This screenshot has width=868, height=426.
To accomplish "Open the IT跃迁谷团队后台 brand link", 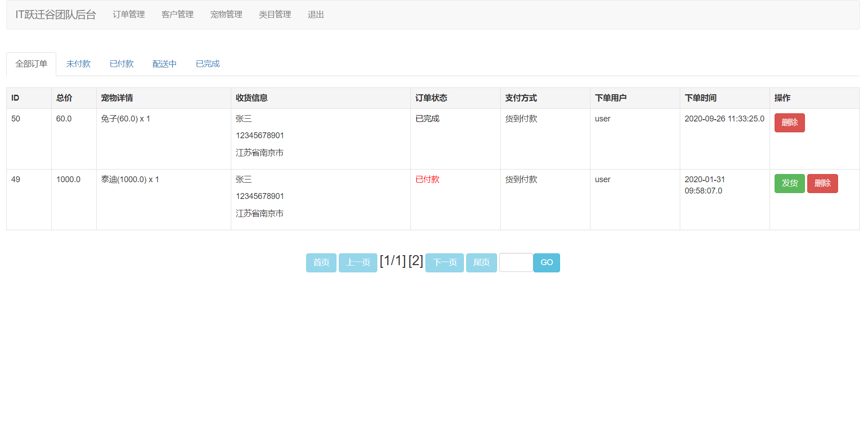I will (x=56, y=15).
